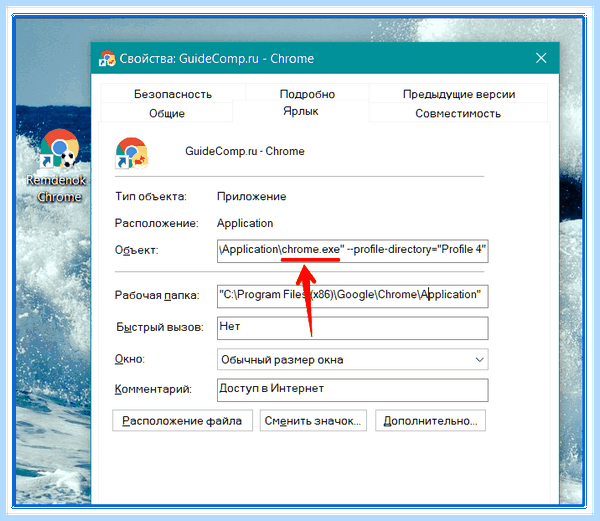Open the Совместимость tab
600x521 pixels.
(458, 113)
